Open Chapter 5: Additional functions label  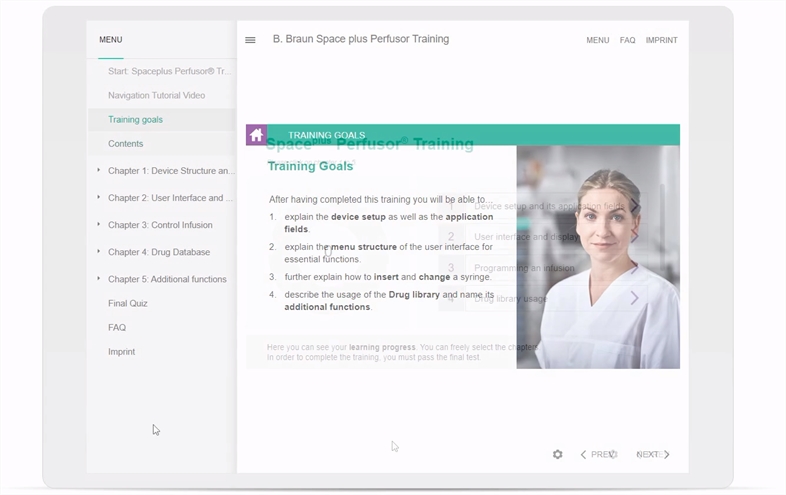point(167,279)
